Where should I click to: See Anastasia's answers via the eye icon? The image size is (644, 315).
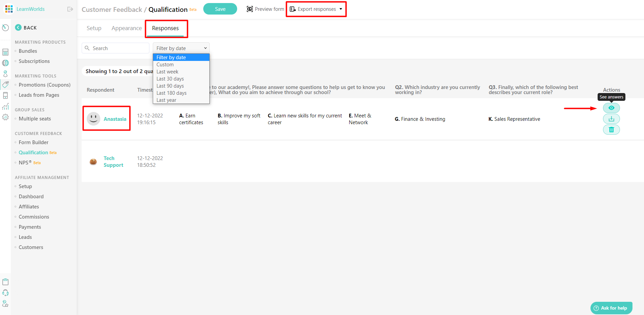tap(611, 108)
